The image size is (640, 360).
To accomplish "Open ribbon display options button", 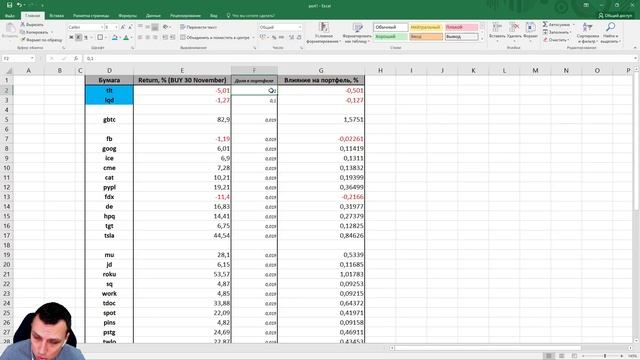I will pyautogui.click(x=586, y=5).
